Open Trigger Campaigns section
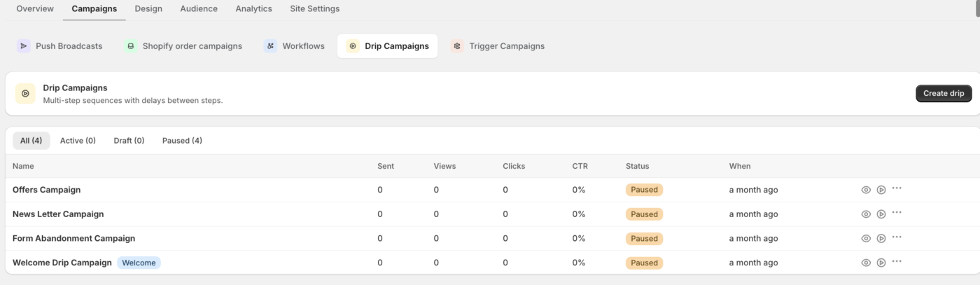980x285 pixels. 498,46
